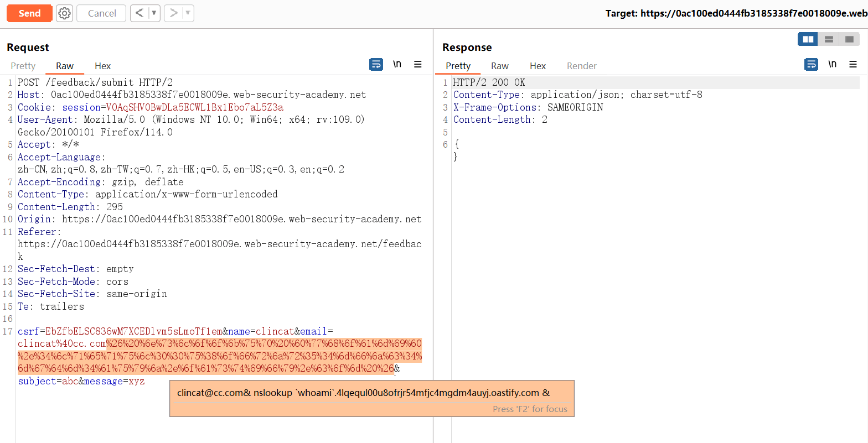Expand the back history dropdown arrow
The height and width of the screenshot is (443, 868).
pyautogui.click(x=154, y=13)
